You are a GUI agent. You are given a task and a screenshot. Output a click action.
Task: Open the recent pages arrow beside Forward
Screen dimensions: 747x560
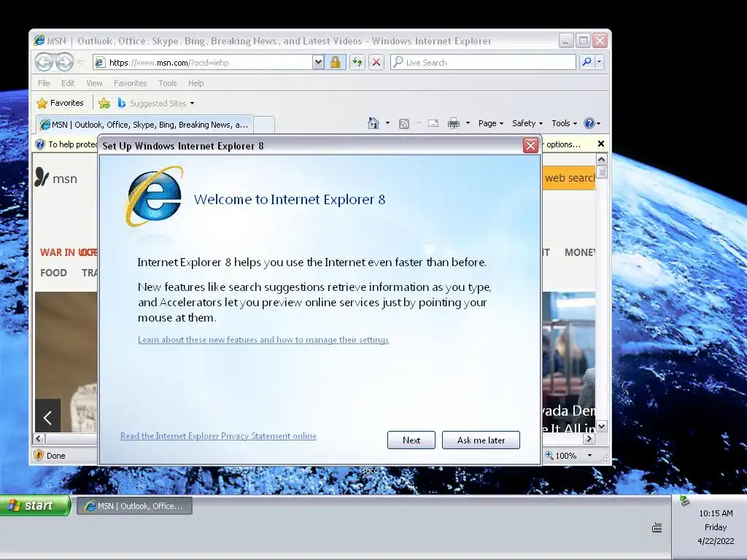(80, 63)
